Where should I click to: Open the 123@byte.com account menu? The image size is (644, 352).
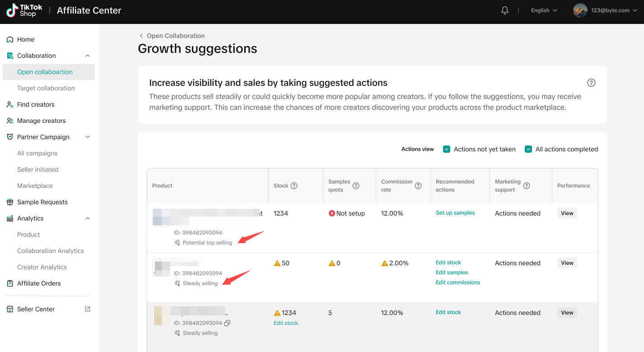point(607,10)
